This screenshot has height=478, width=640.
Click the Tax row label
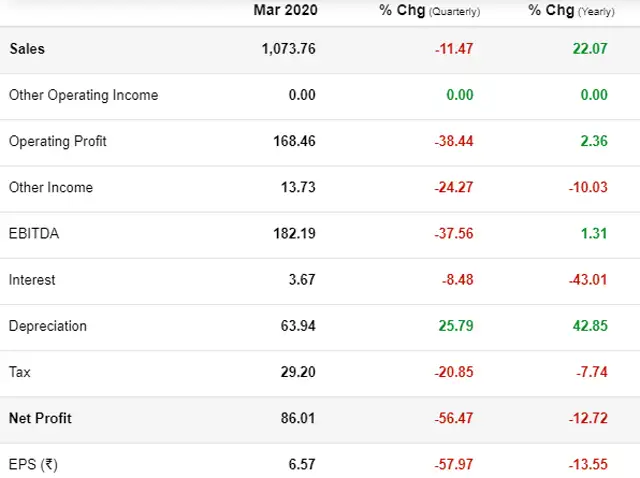tap(20, 371)
